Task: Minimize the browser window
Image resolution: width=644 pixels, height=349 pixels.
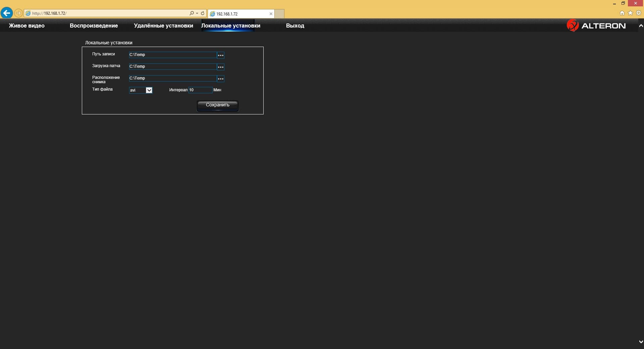Action: click(614, 3)
